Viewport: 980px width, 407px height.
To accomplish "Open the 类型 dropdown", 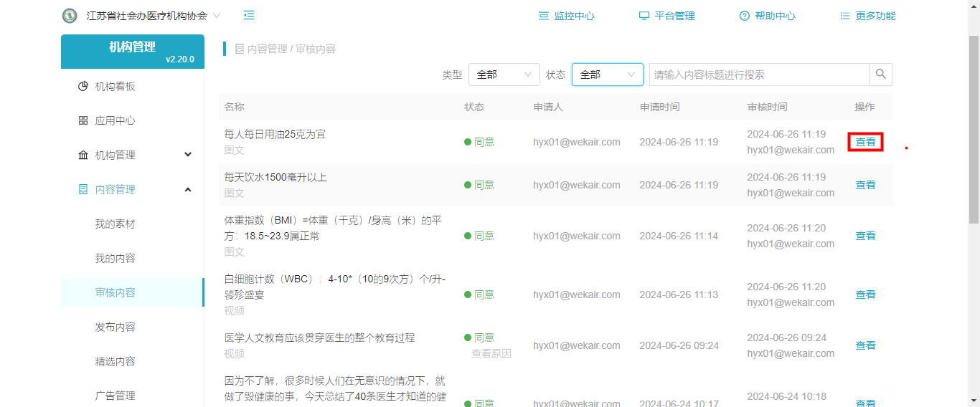I will 504,75.
